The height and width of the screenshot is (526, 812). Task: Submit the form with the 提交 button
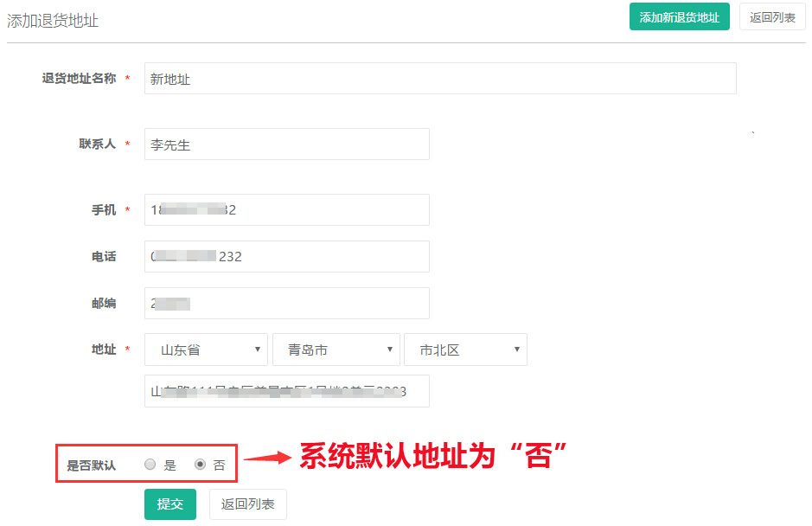tap(170, 504)
